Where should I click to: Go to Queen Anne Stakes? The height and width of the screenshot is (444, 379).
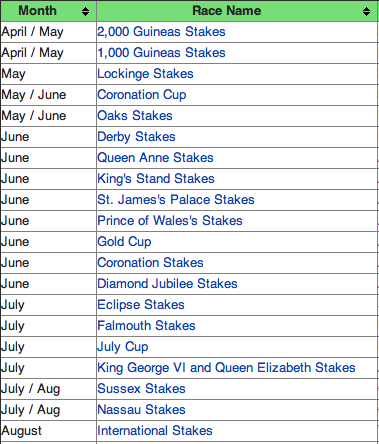click(x=155, y=158)
